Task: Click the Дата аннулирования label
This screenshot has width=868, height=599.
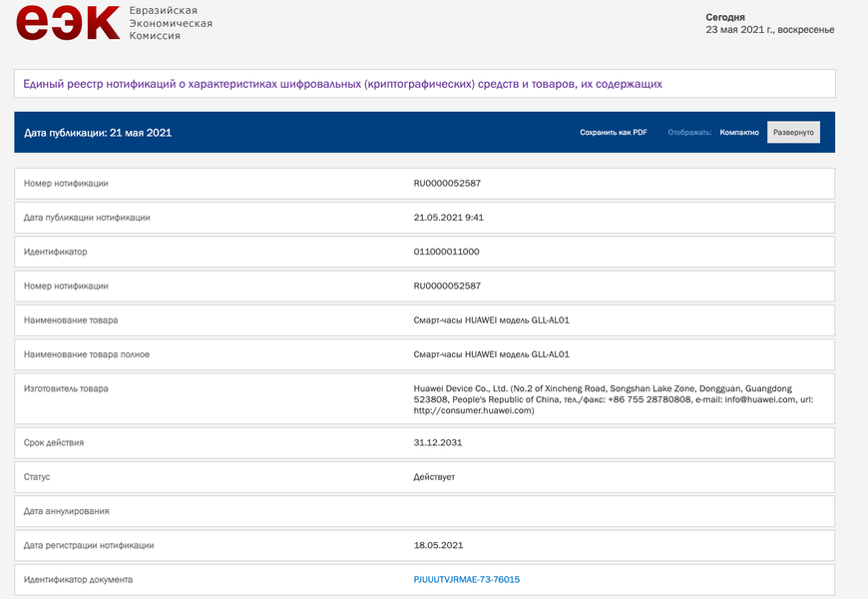Action: (67, 511)
